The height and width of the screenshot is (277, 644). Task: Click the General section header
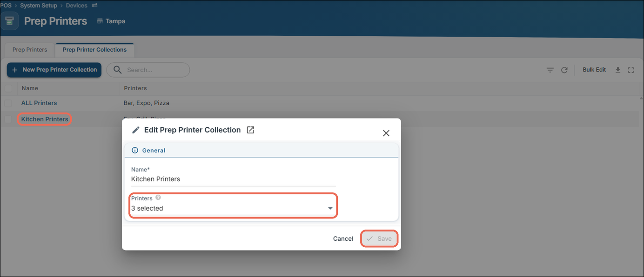coord(261,151)
